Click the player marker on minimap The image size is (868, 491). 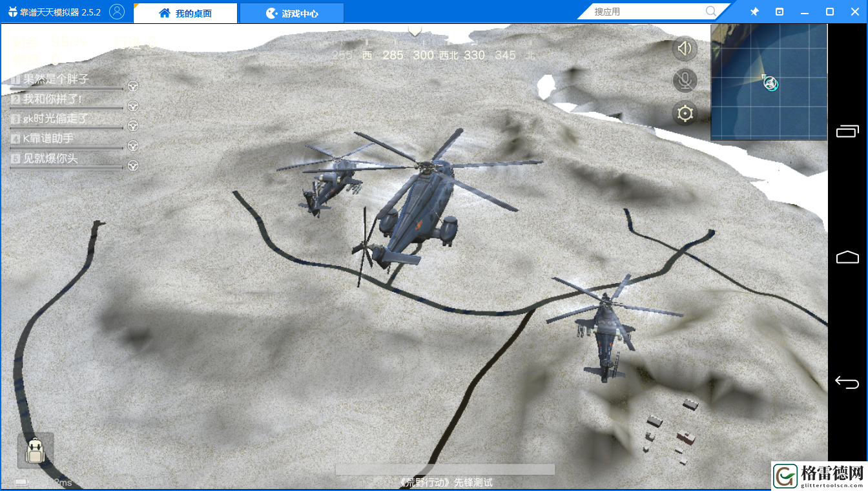click(770, 83)
